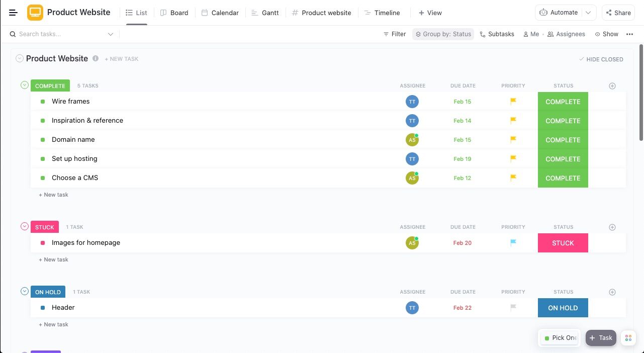This screenshot has height=353, width=644.
Task: Collapse the Product Website list
Action: click(x=20, y=58)
